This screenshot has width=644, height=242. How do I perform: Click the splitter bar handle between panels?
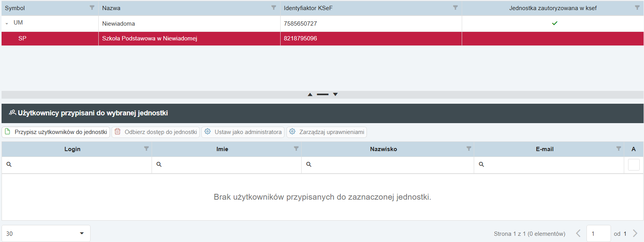click(323, 94)
